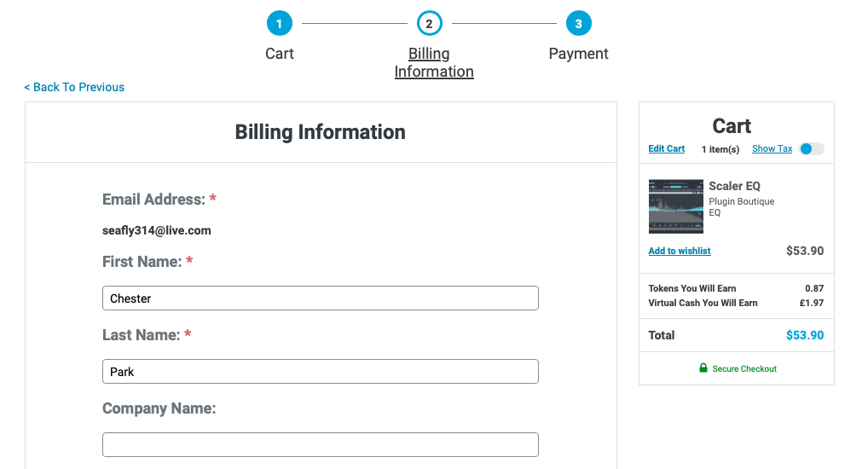The height and width of the screenshot is (469, 868).
Task: Click the step 1 Cart circle
Action: [279, 23]
